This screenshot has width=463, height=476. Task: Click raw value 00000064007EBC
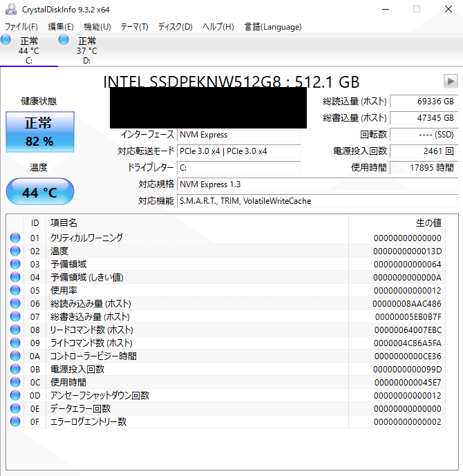[x=408, y=330]
